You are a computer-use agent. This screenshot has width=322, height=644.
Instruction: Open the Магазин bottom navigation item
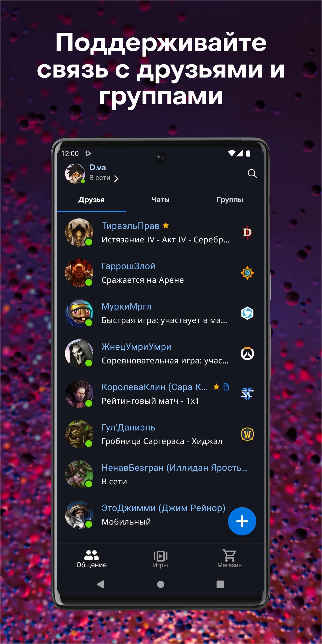[229, 559]
